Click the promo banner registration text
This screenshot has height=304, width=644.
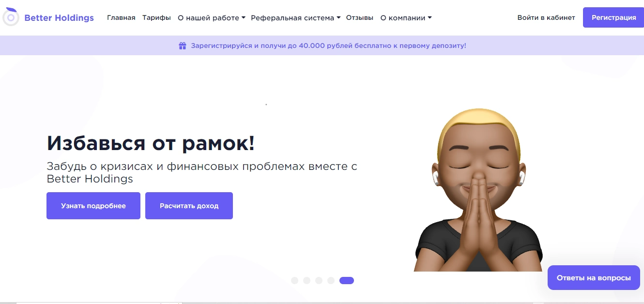tap(328, 46)
